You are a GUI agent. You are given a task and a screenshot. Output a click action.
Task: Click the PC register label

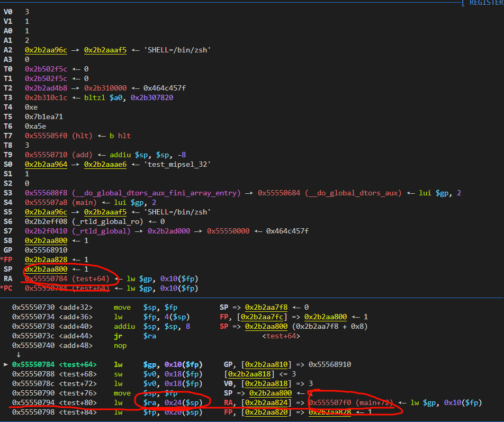tap(8, 288)
